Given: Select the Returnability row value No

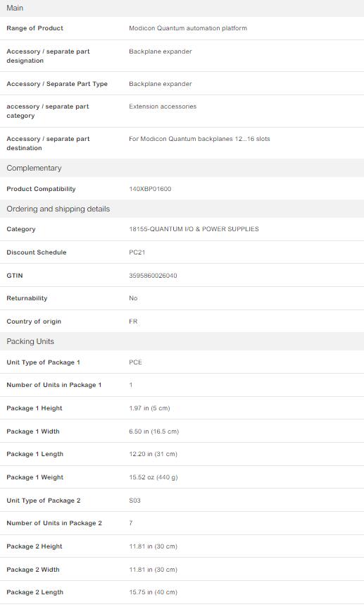Looking at the screenshot, I should [133, 298].
